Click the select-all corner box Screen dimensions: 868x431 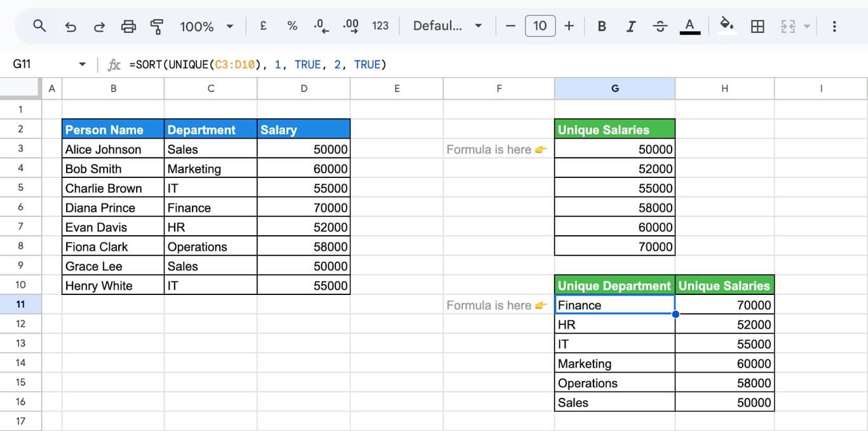coord(20,88)
